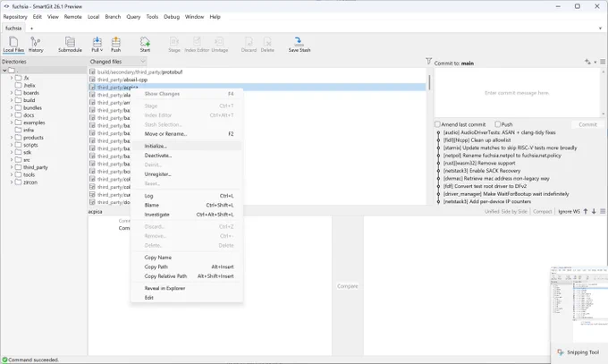The height and width of the screenshot is (364, 608).
Task: Enable the Push checkbox
Action: tap(497, 124)
